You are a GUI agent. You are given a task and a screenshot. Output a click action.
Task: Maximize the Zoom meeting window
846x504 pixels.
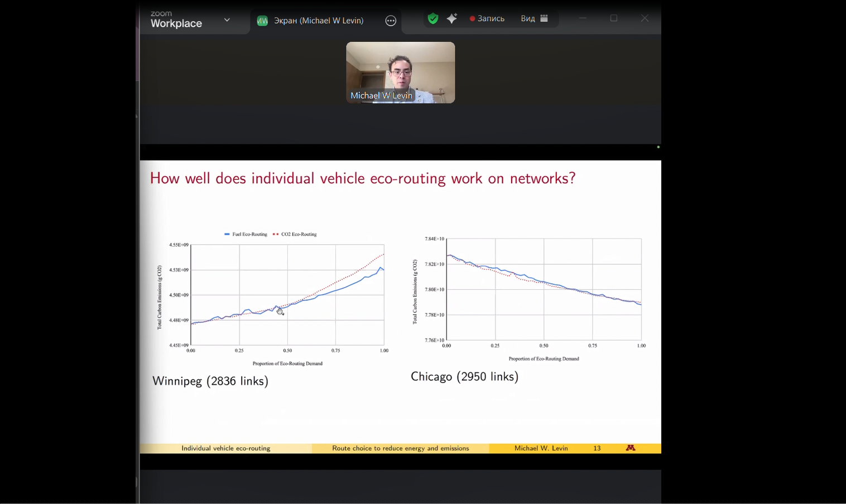[614, 18]
